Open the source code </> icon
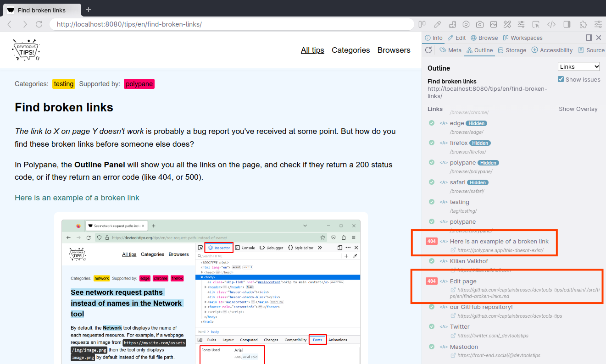Image resolution: width=606 pixels, height=364 pixels. click(x=551, y=24)
